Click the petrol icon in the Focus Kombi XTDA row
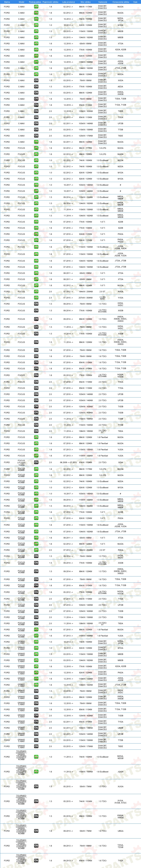The width and height of the screenshot is (141, 868). click(36, 538)
